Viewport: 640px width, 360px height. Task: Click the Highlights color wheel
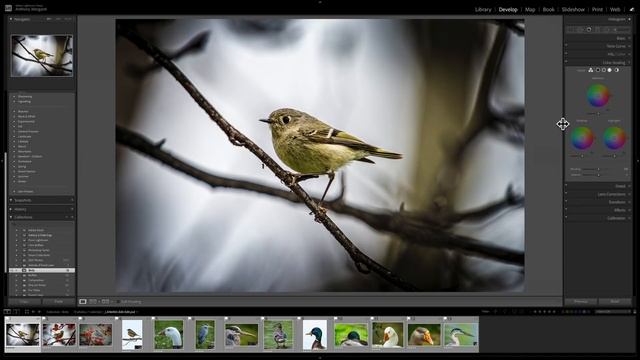614,138
